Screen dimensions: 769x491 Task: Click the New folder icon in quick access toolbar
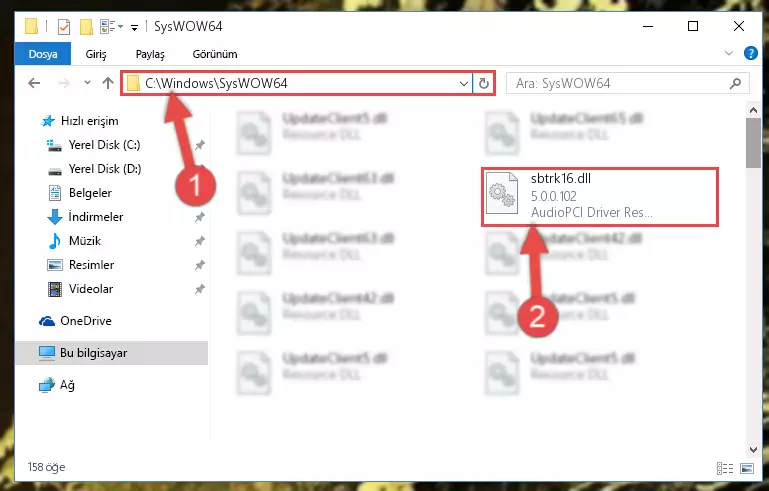click(x=86, y=26)
